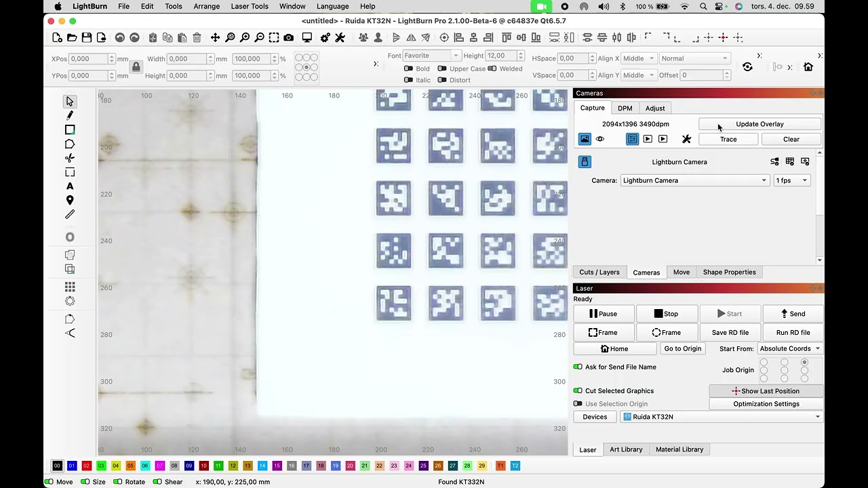Click the Redo arrow icon

134,38
